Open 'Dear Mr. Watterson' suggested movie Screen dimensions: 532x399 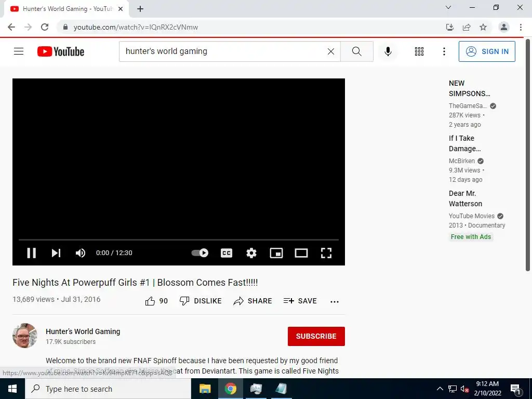[465, 198]
